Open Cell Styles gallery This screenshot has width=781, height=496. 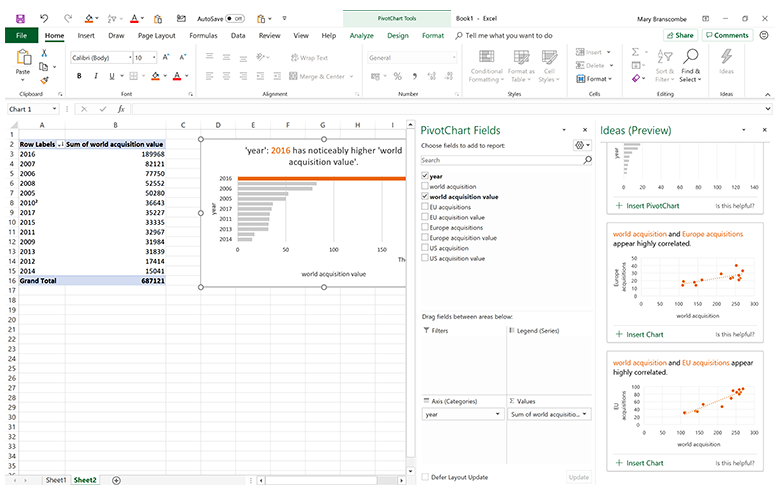(x=549, y=66)
